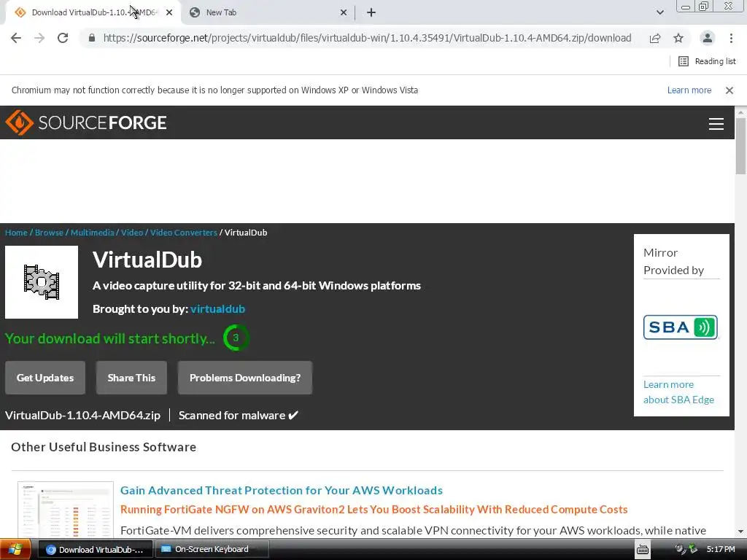This screenshot has height=560, width=747.
Task: Click VirtualDub-1.10.4-AMD64.zip filename text
Action: [82, 416]
